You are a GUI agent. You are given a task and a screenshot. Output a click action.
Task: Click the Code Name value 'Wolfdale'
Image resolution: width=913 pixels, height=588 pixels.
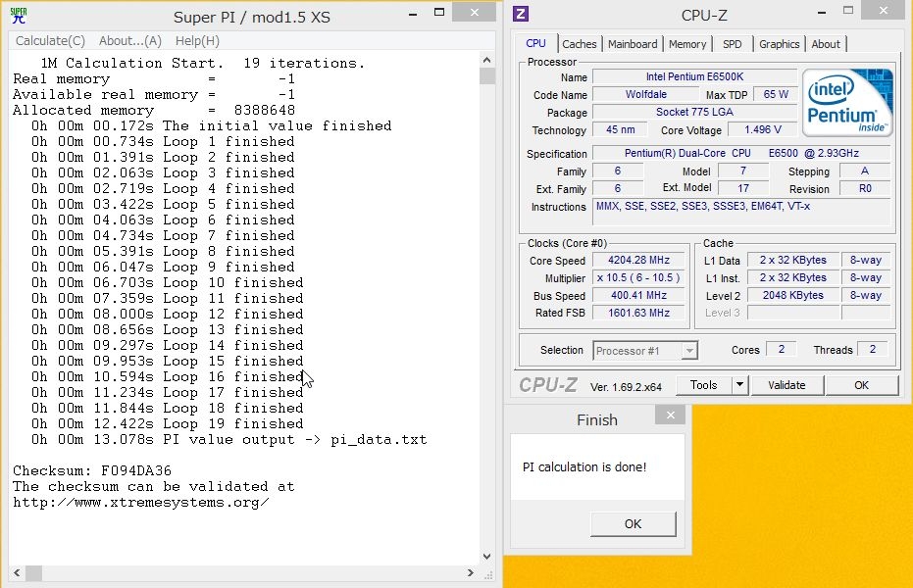pos(645,94)
